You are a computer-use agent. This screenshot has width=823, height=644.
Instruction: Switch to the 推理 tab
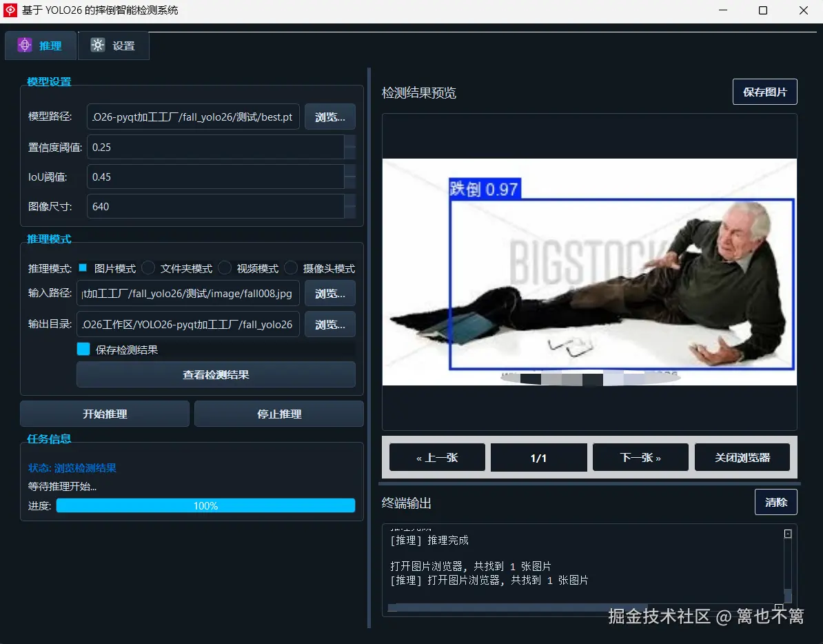pos(40,45)
